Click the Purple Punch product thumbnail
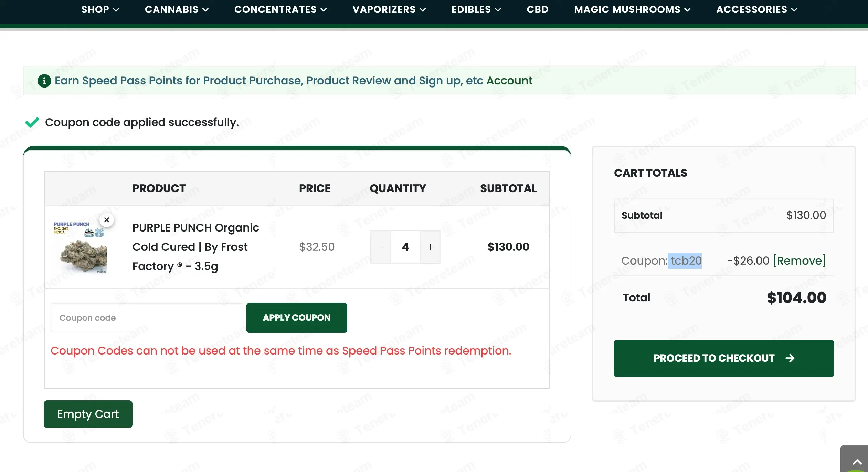This screenshot has width=868, height=472. point(81,247)
